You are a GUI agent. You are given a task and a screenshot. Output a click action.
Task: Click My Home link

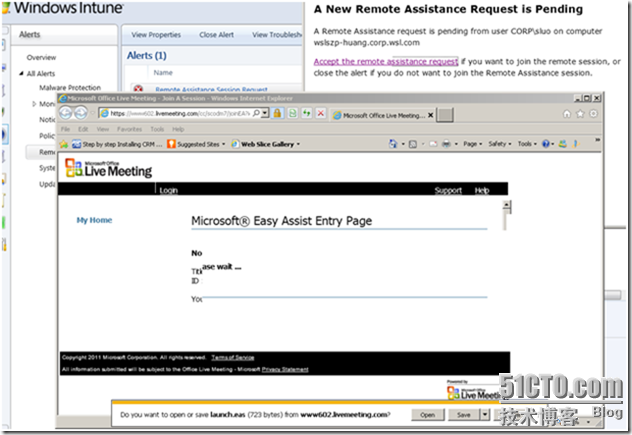pyautogui.click(x=94, y=220)
